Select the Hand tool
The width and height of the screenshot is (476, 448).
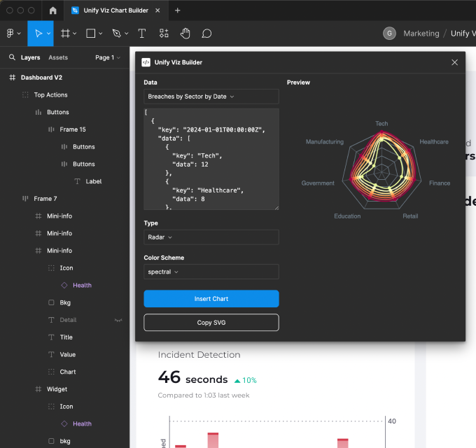[185, 33]
